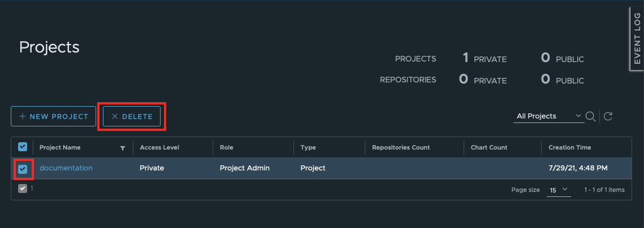Click the Project Admin role cell
The height and width of the screenshot is (228, 644).
click(x=245, y=168)
